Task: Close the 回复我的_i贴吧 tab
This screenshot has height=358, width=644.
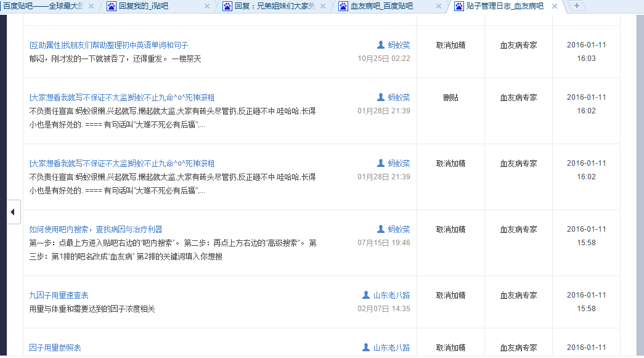Action: pos(207,6)
